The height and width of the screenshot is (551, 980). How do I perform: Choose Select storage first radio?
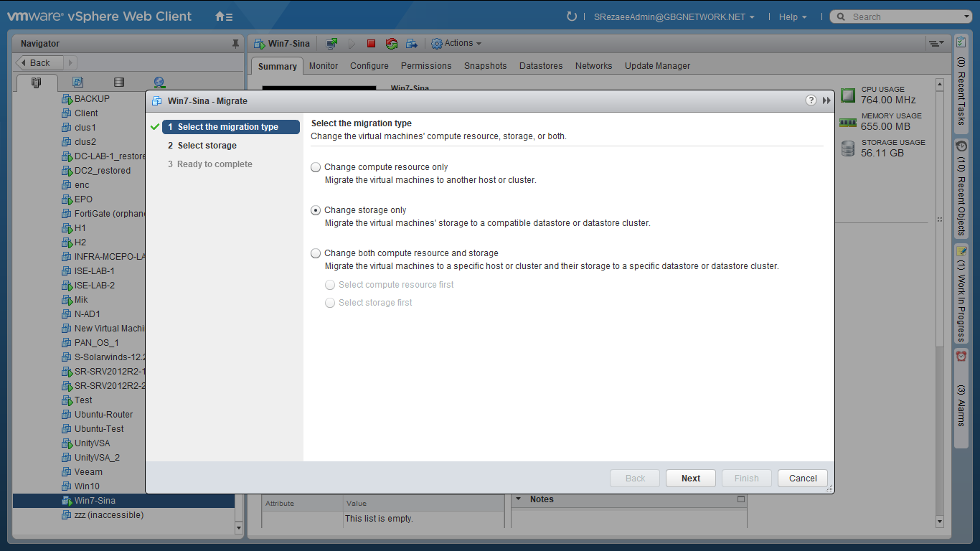[330, 303]
